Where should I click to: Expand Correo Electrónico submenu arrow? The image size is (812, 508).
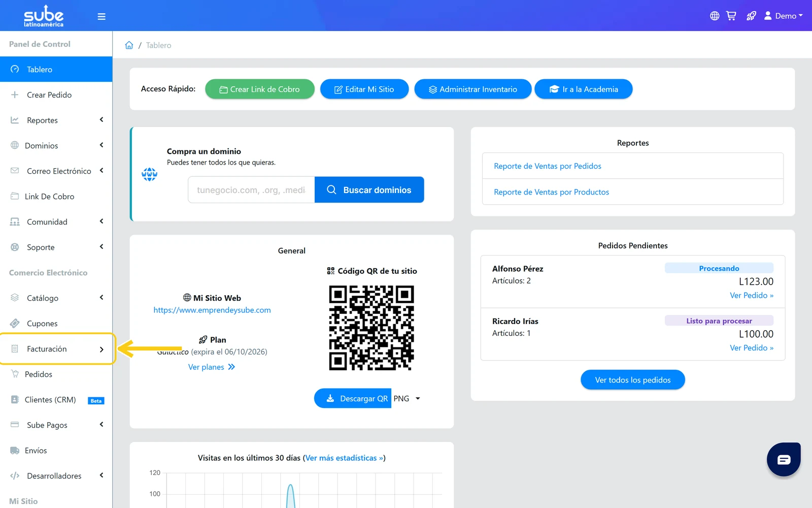tap(101, 171)
